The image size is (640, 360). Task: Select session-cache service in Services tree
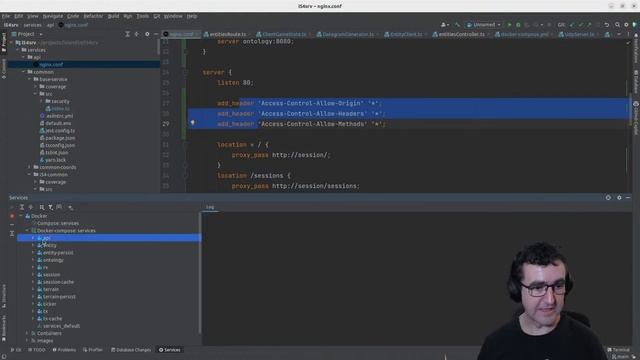click(55, 282)
